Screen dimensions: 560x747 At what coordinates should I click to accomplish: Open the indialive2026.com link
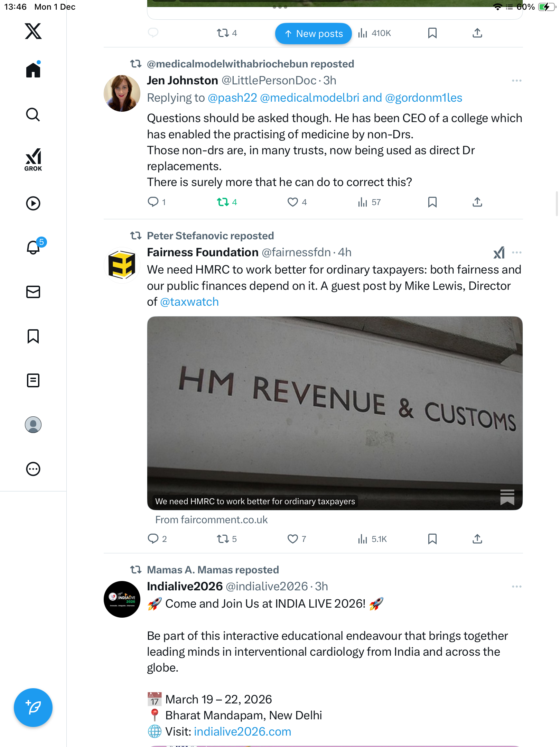[242, 732]
